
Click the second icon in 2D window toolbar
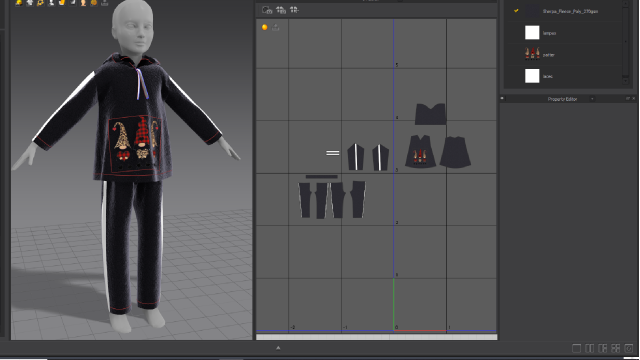(281, 10)
